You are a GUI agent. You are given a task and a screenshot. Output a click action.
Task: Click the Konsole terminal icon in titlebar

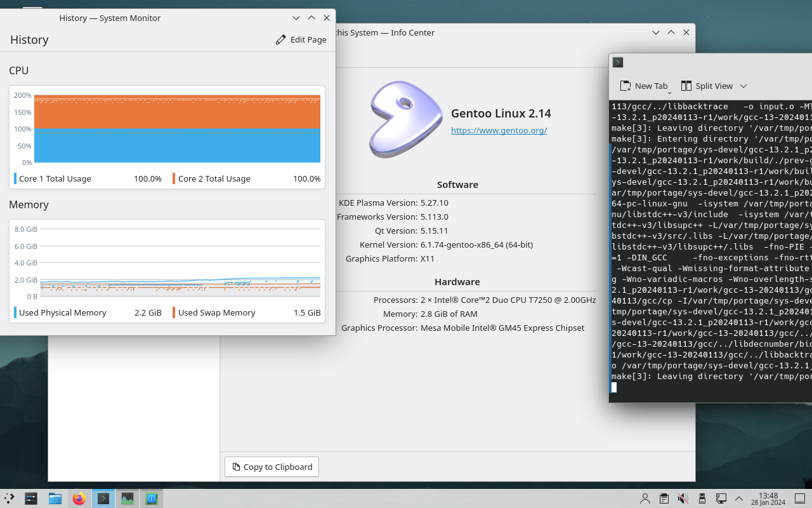point(618,62)
